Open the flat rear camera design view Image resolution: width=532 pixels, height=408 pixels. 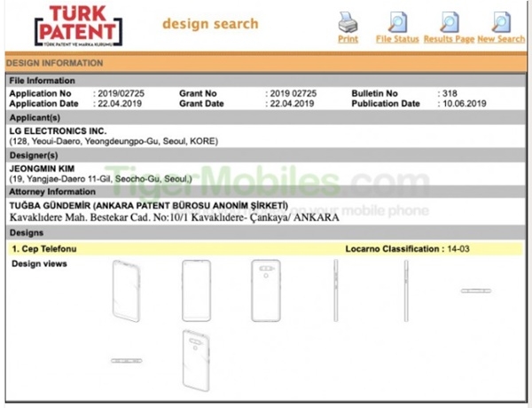(266, 291)
